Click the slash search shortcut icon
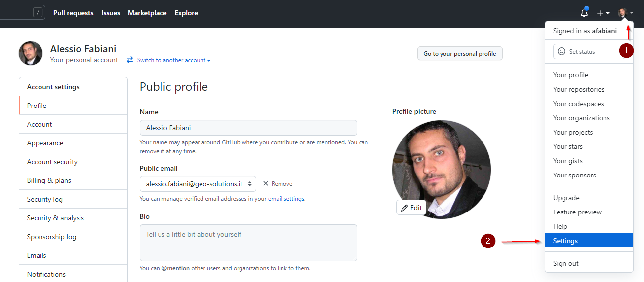This screenshot has width=644, height=282. click(38, 13)
